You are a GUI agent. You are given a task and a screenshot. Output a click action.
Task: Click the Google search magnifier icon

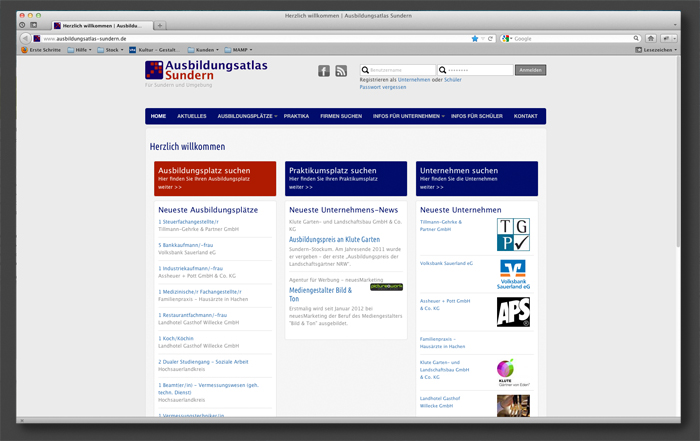point(636,38)
